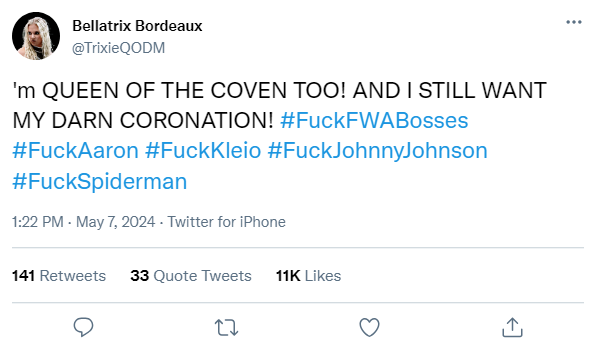The image size is (596, 364).
Task: Retweet this tweet via the arrows icon
Action: [227, 328]
